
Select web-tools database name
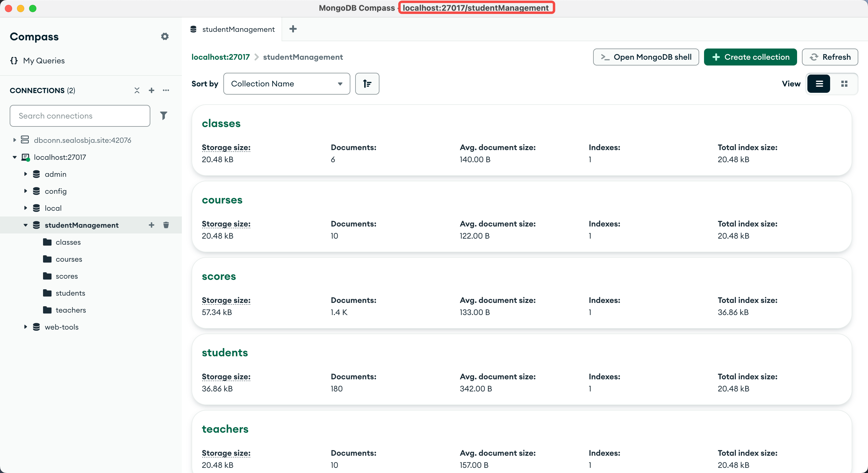tap(62, 327)
